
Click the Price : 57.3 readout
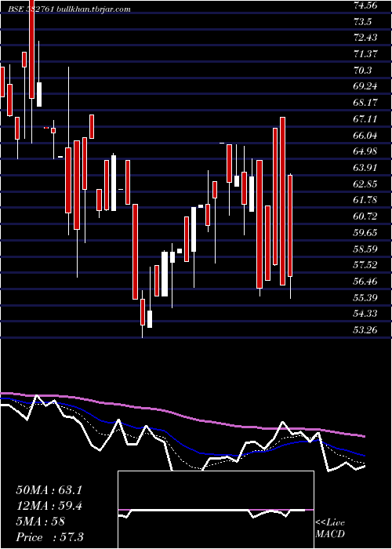50,537
